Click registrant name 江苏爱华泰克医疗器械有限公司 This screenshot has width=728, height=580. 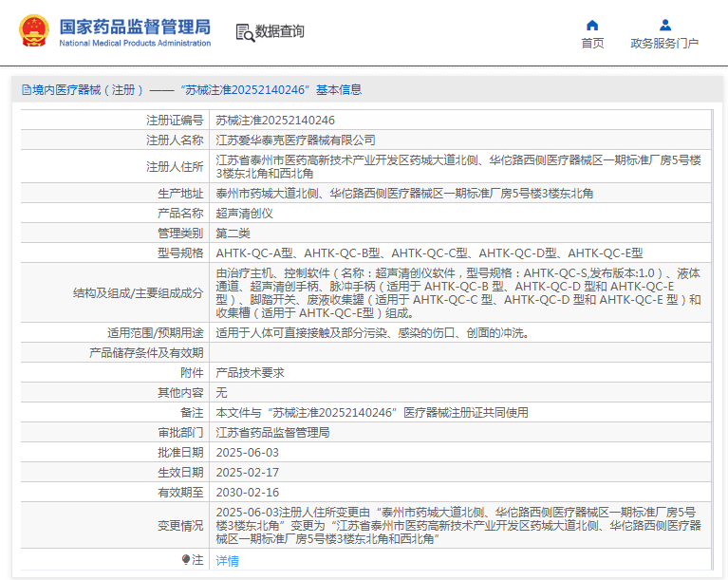tap(295, 140)
